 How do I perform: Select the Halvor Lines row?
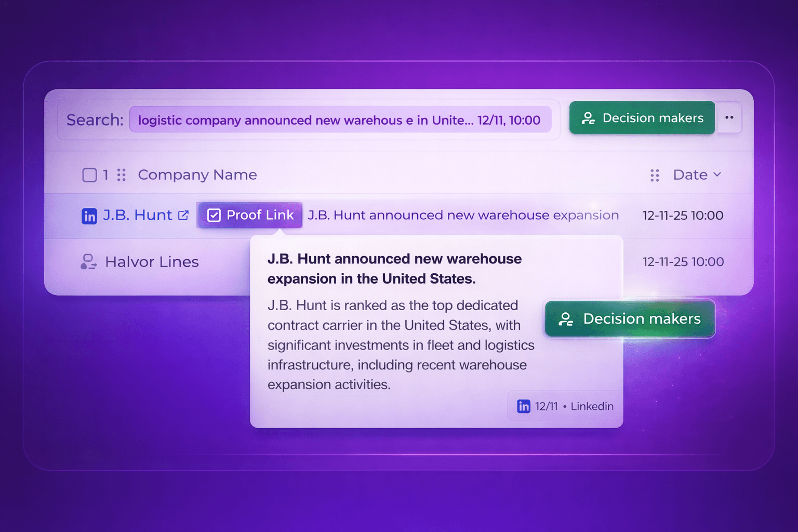[152, 262]
